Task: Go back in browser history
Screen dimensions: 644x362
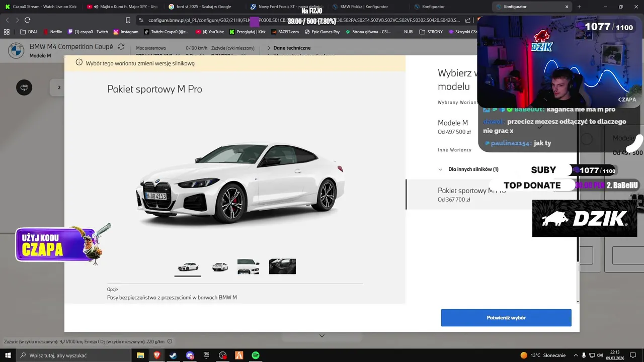Action: point(7,20)
